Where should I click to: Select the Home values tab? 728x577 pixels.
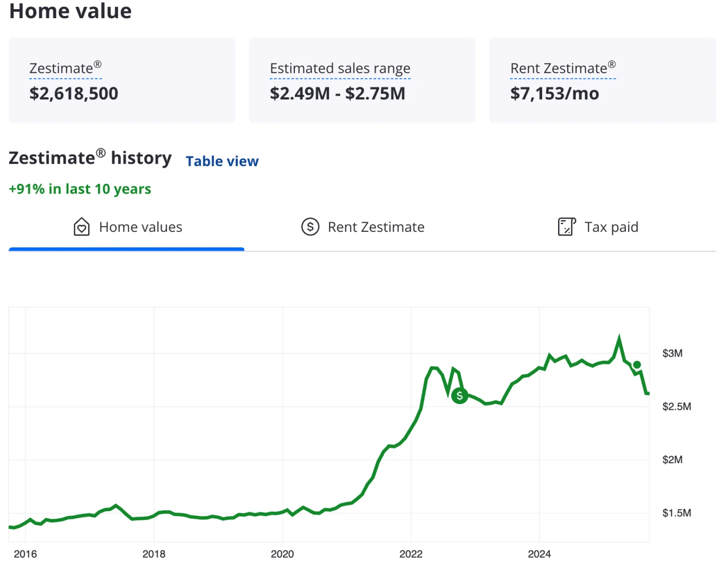pyautogui.click(x=140, y=227)
